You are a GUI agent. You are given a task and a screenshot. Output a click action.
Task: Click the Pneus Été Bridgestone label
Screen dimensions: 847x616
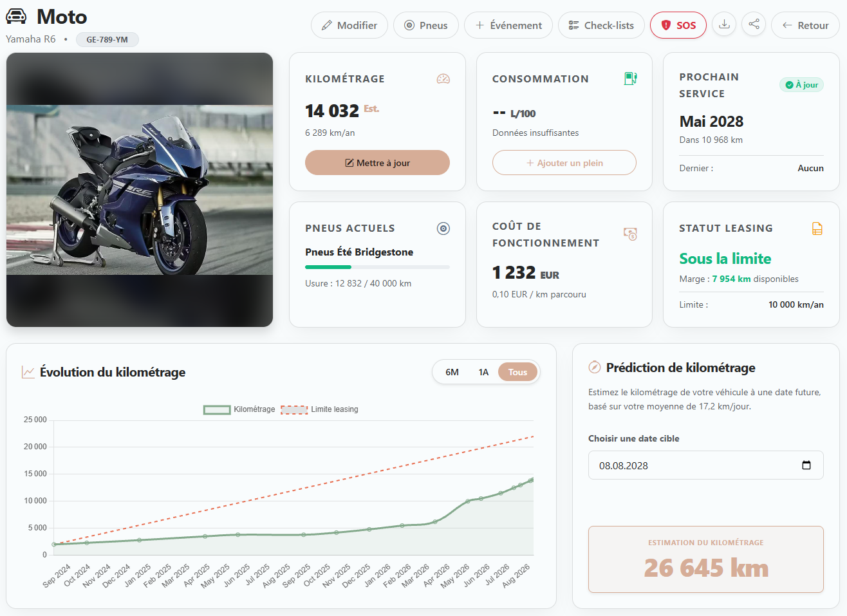point(359,252)
